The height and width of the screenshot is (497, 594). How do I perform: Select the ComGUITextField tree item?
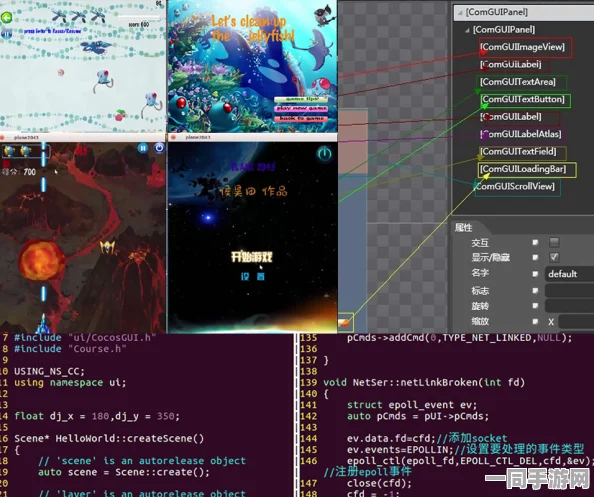(x=519, y=152)
